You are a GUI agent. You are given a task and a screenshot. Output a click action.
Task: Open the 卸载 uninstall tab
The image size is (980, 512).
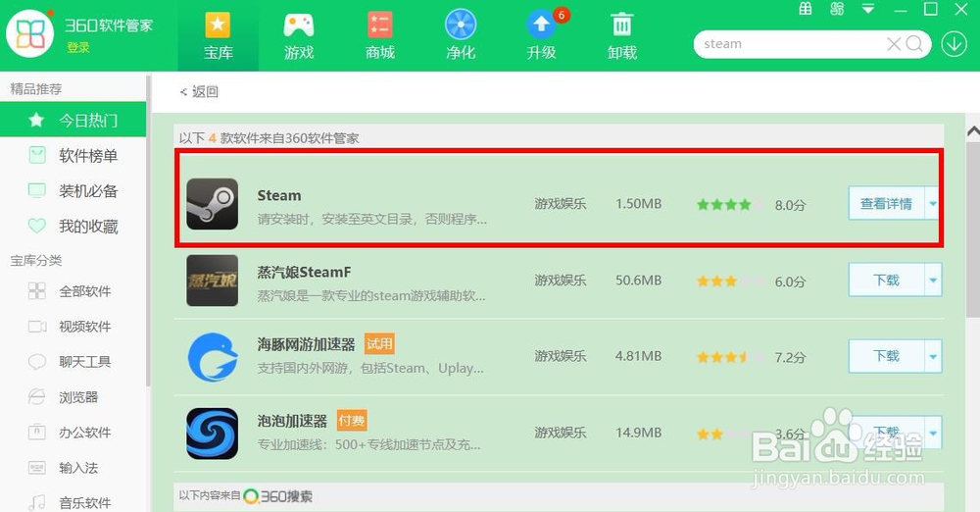click(622, 35)
